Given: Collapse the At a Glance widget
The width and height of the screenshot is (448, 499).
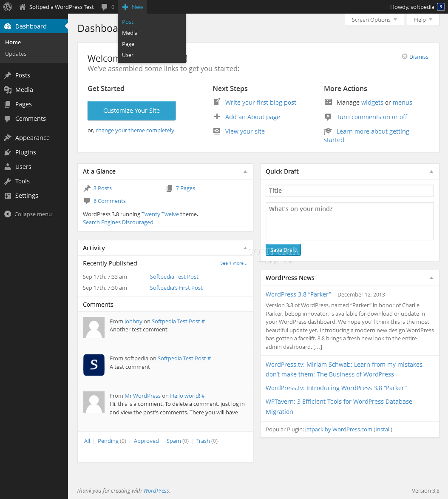Looking at the screenshot, I should pyautogui.click(x=245, y=171).
